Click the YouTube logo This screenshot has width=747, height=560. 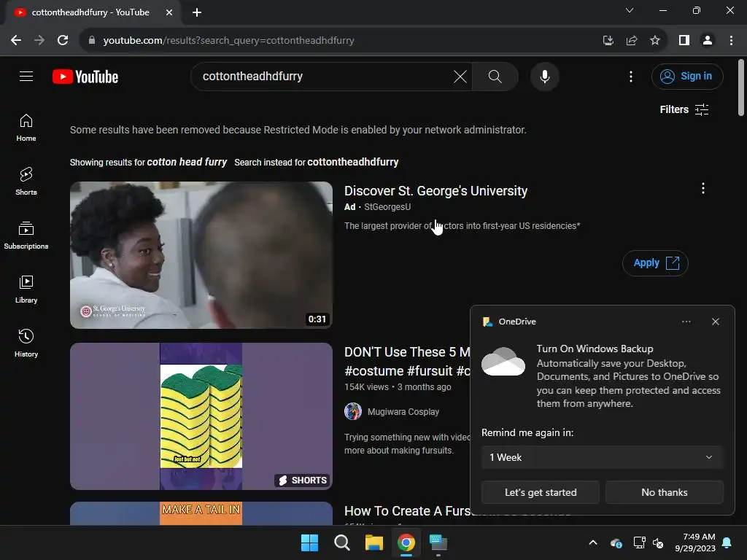pyautogui.click(x=85, y=77)
